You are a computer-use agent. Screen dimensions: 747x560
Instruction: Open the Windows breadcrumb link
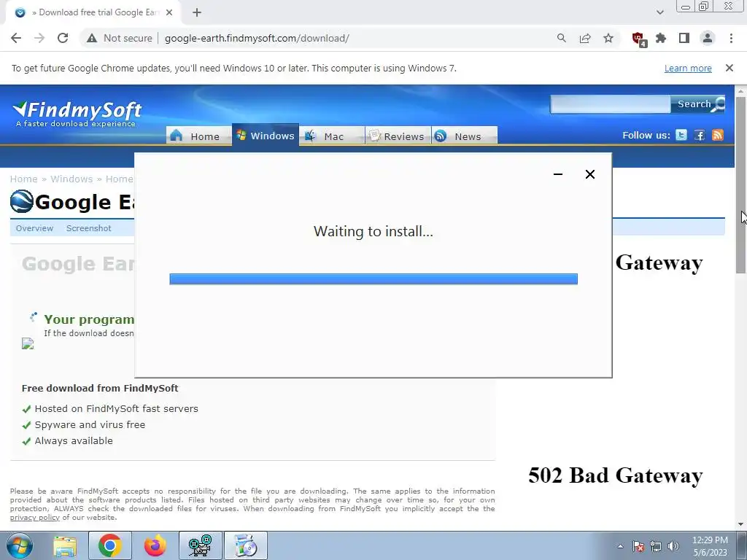[71, 179]
